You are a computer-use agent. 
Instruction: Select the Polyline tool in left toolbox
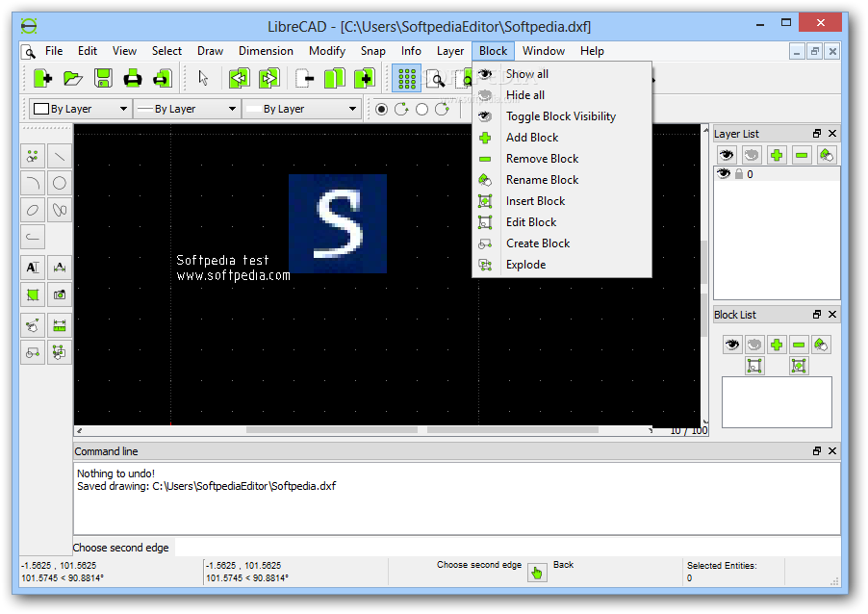click(33, 237)
